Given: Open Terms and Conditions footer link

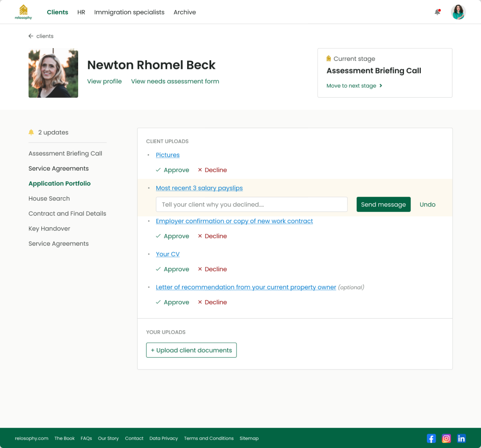Looking at the screenshot, I should [209, 438].
